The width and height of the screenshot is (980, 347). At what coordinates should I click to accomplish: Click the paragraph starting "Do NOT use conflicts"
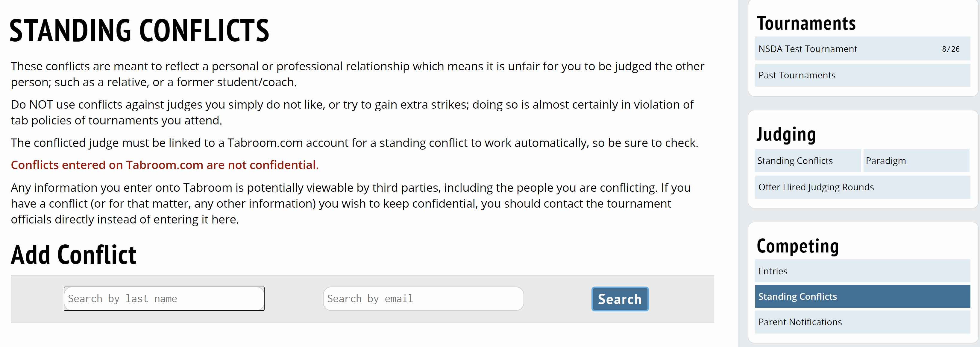click(x=352, y=112)
